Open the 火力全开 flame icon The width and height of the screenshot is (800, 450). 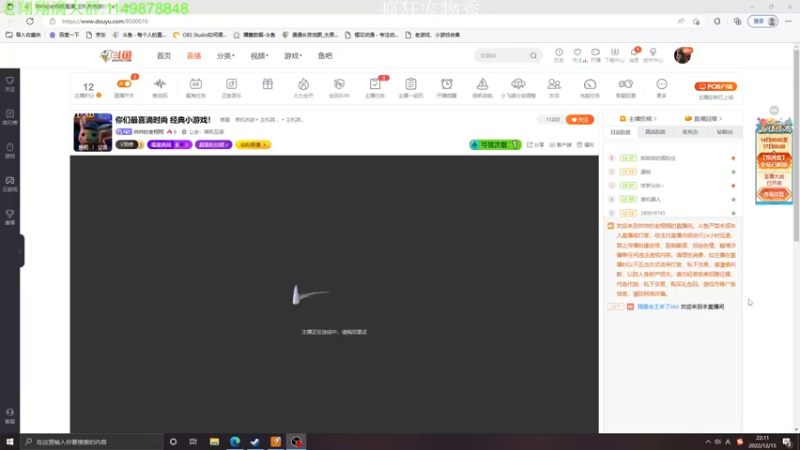[x=303, y=84]
